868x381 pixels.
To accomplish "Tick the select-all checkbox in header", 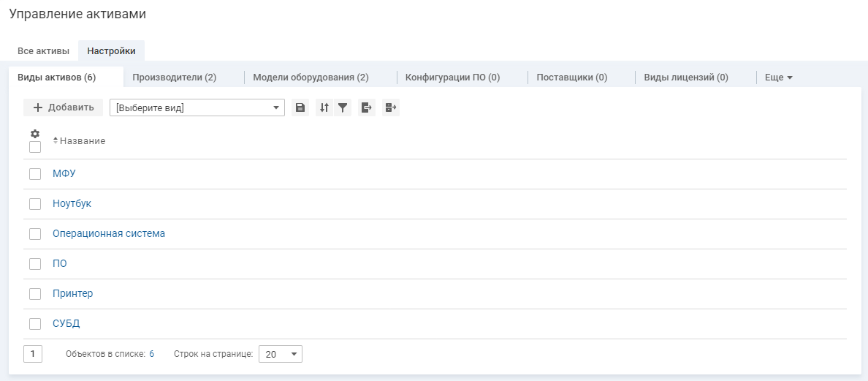I will pyautogui.click(x=35, y=147).
